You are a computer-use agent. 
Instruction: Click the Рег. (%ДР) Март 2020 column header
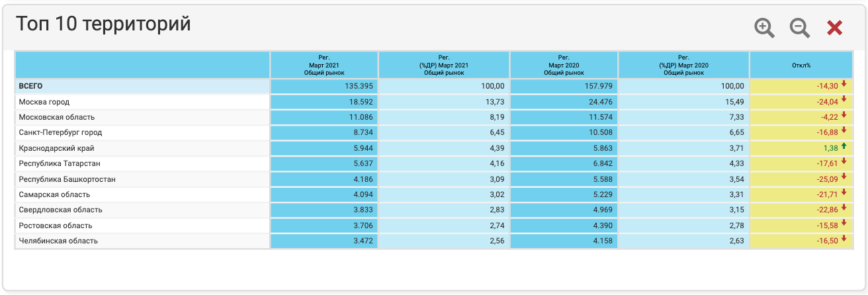(683, 65)
